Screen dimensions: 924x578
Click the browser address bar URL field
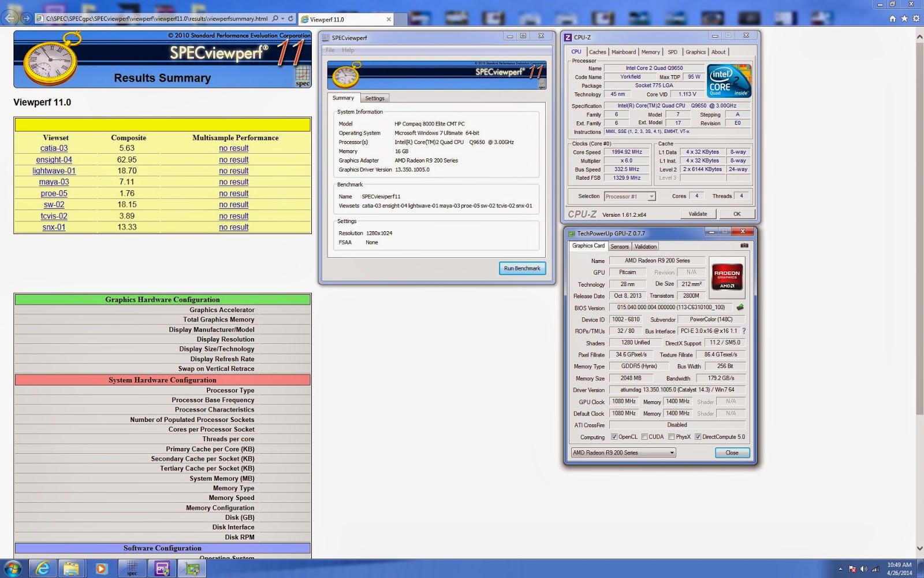(156, 18)
